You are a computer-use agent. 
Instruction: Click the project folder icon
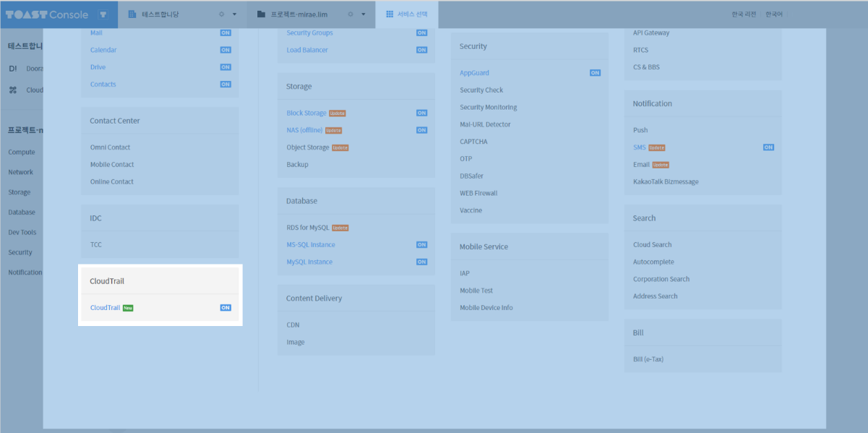click(x=261, y=14)
